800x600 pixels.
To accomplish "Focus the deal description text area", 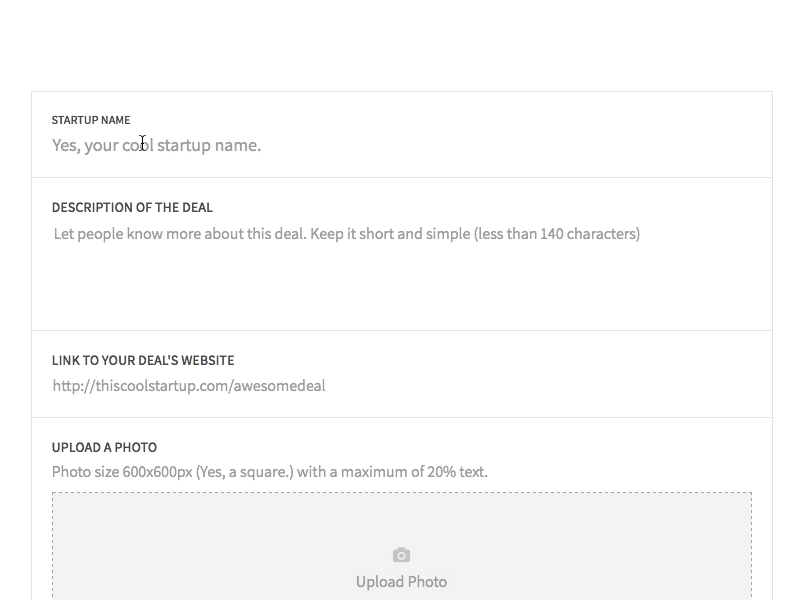I will 400,268.
